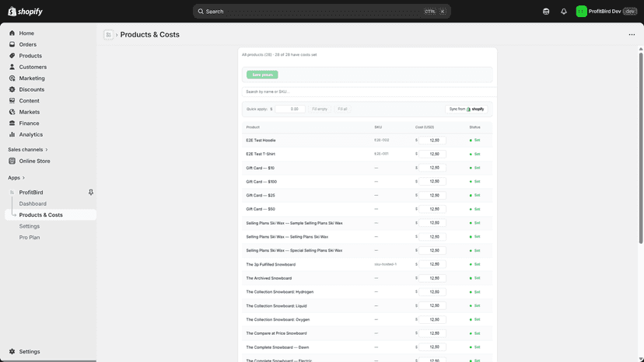Click The Collection Snowboard: Oxygen row name
This screenshot has height=362, width=644.
[278, 319]
